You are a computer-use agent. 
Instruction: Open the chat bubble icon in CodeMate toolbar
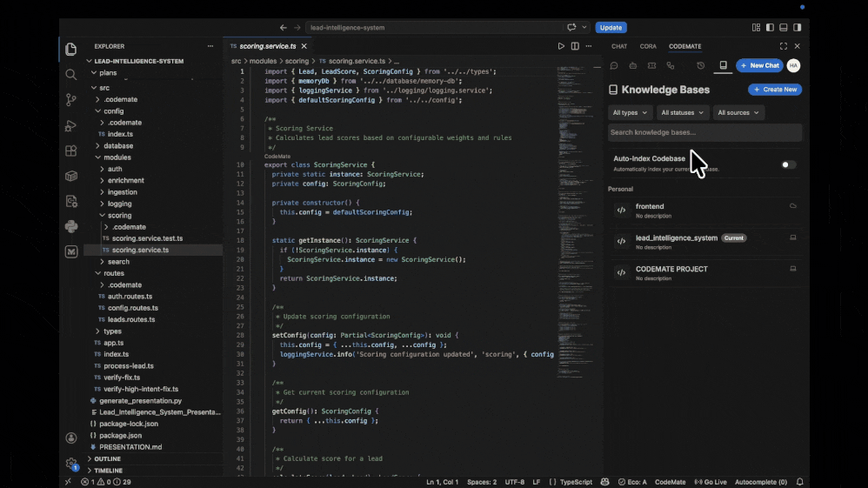click(x=614, y=65)
